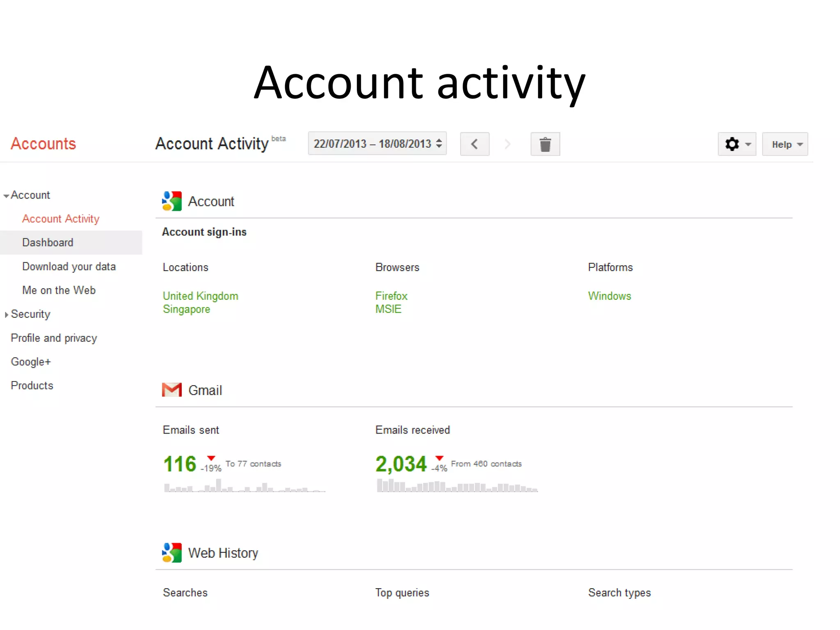Click the Google Account section icon

tap(172, 201)
